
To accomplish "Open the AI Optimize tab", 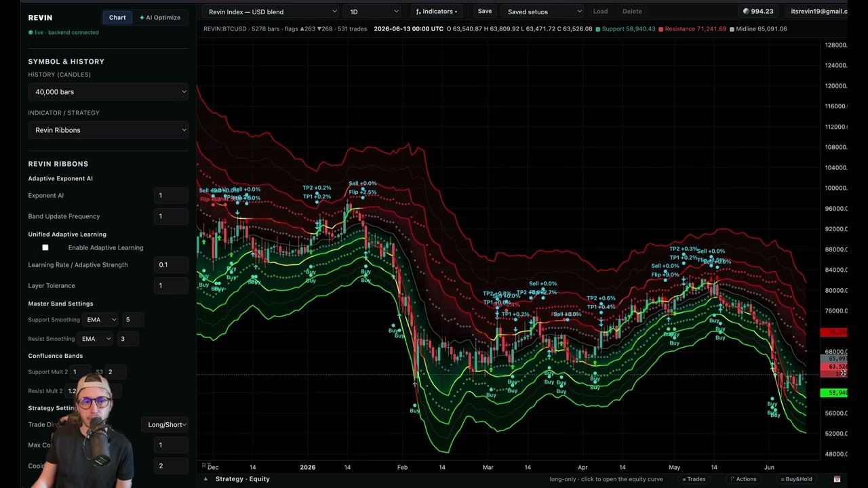I will tap(160, 18).
